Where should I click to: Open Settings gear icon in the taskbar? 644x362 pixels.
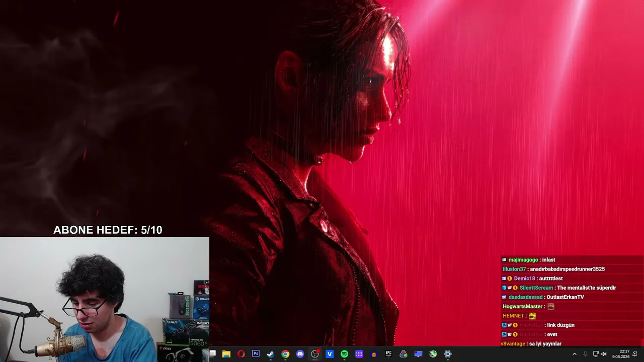[448, 354]
